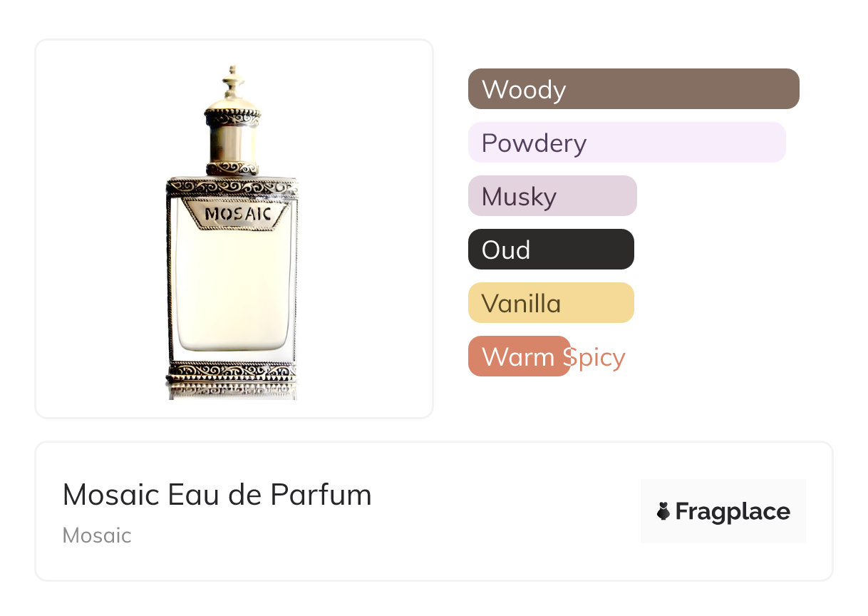Click the Fragplace logo text
The height and width of the screenshot is (616, 868).
pos(732,511)
